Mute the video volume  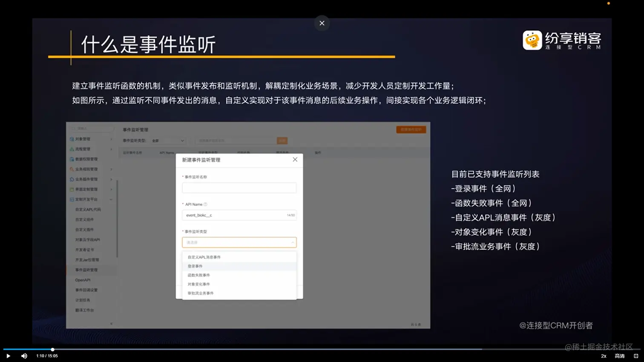[24, 356]
